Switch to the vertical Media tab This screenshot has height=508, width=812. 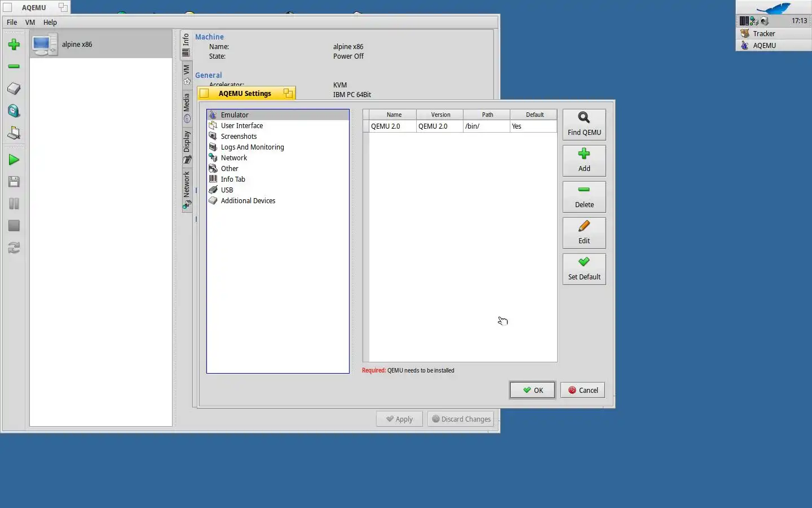[x=186, y=108]
